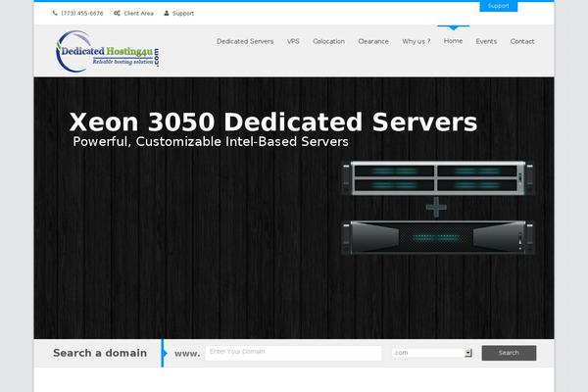Select the Why us ? menu item

click(x=416, y=41)
